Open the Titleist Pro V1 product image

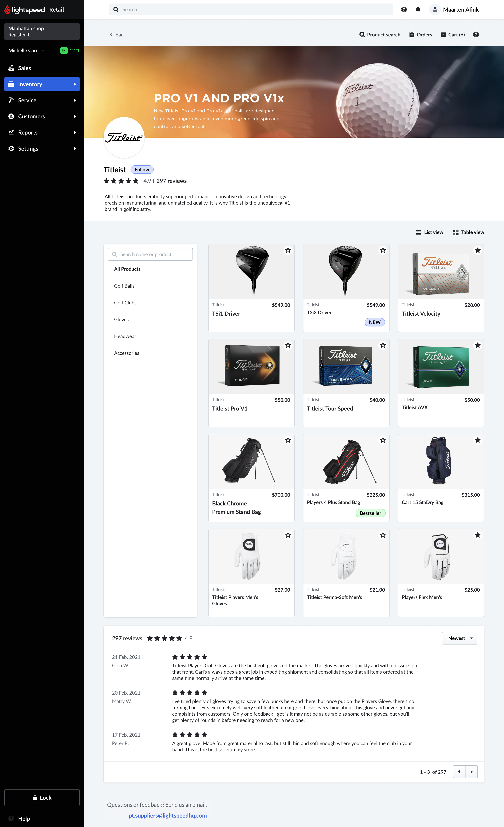[x=251, y=367]
